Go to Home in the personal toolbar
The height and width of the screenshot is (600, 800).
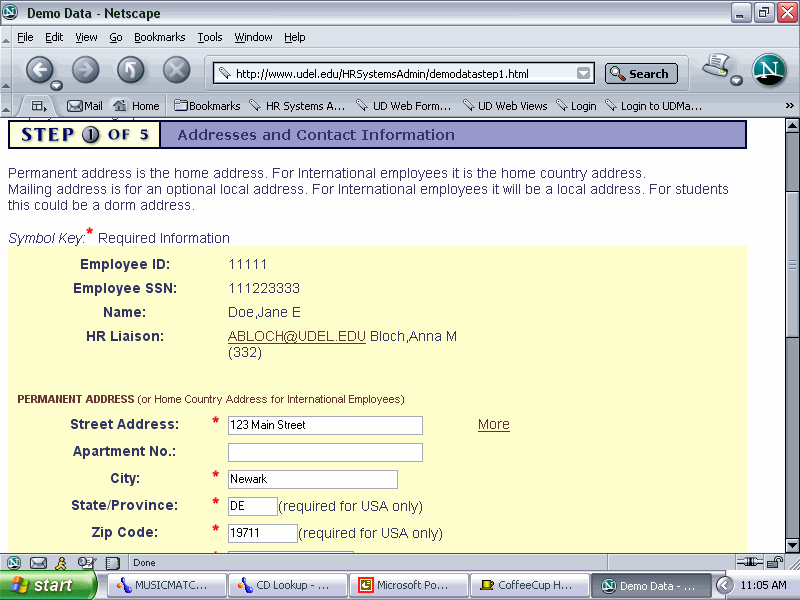point(136,106)
